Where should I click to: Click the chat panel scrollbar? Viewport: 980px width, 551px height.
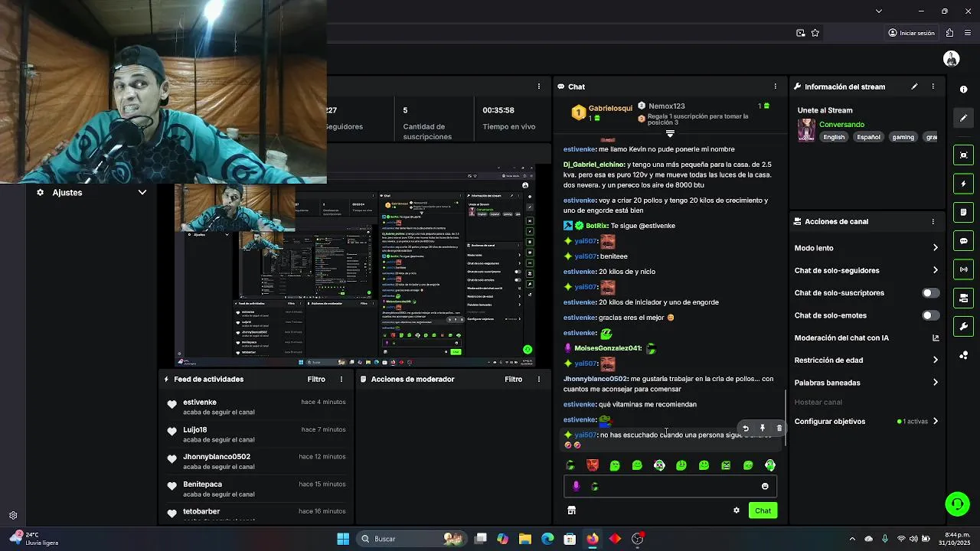786,418
